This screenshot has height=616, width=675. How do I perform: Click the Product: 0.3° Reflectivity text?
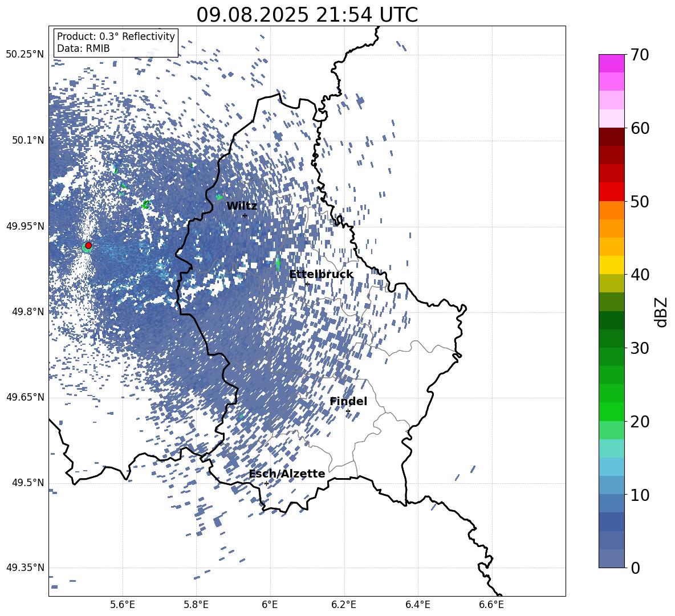pyautogui.click(x=116, y=36)
